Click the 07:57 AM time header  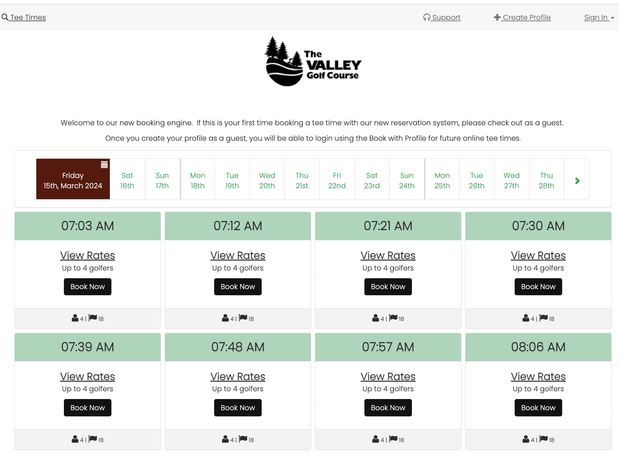388,347
